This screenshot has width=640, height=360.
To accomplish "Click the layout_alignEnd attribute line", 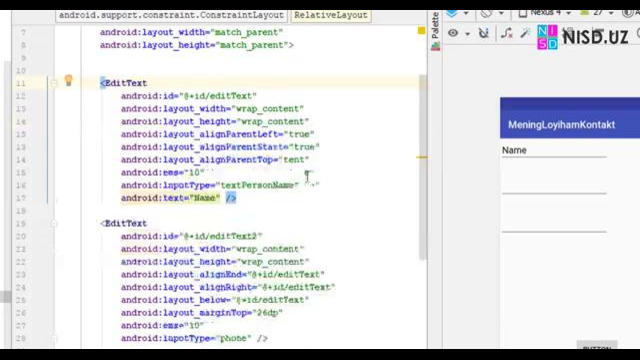I will point(222,275).
